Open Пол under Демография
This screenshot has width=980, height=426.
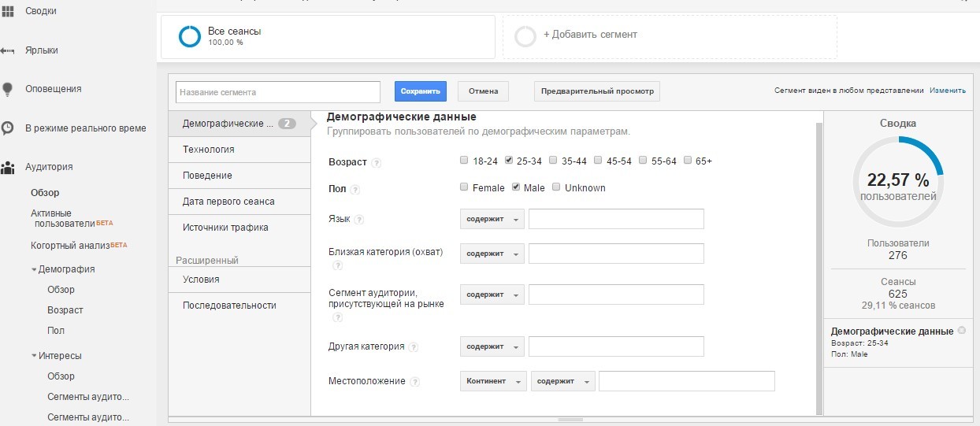[56, 331]
